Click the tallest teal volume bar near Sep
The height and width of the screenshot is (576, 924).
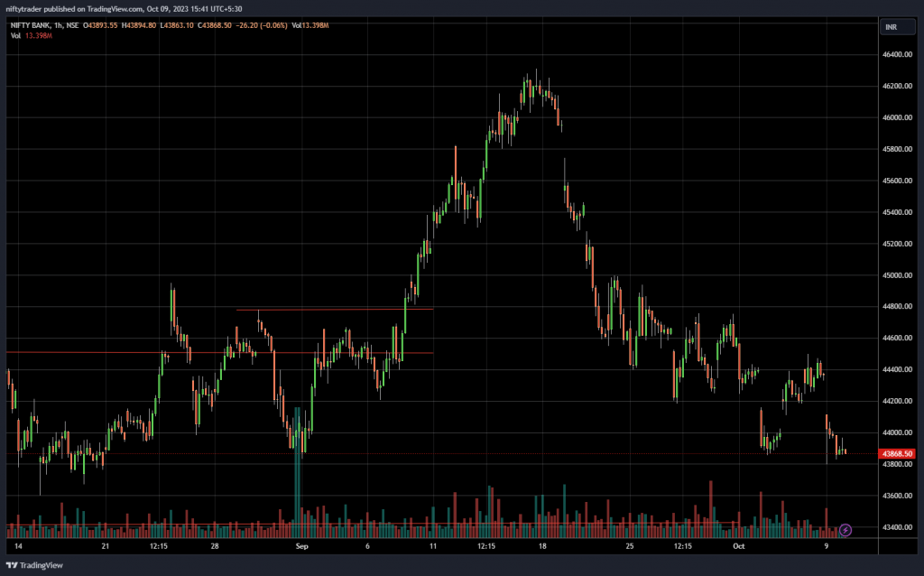pyautogui.click(x=297, y=471)
